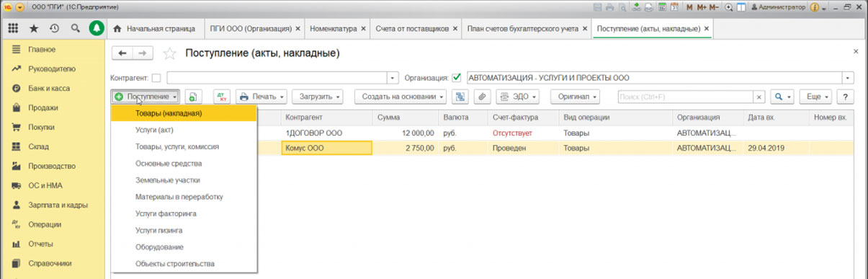The width and height of the screenshot is (868, 279).
Task: Open global search magnifier icon
Action: pos(75,29)
